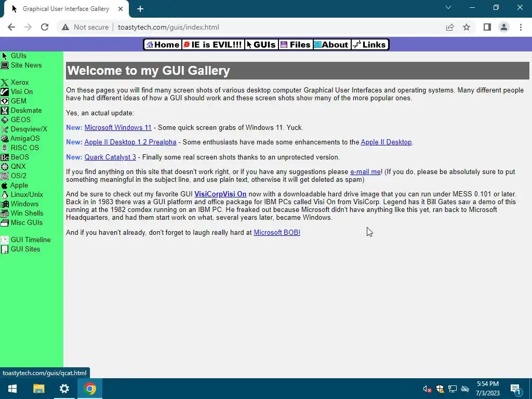Click the Site News computer icon
Viewport: 532px width, 399px height.
[x=4, y=65]
